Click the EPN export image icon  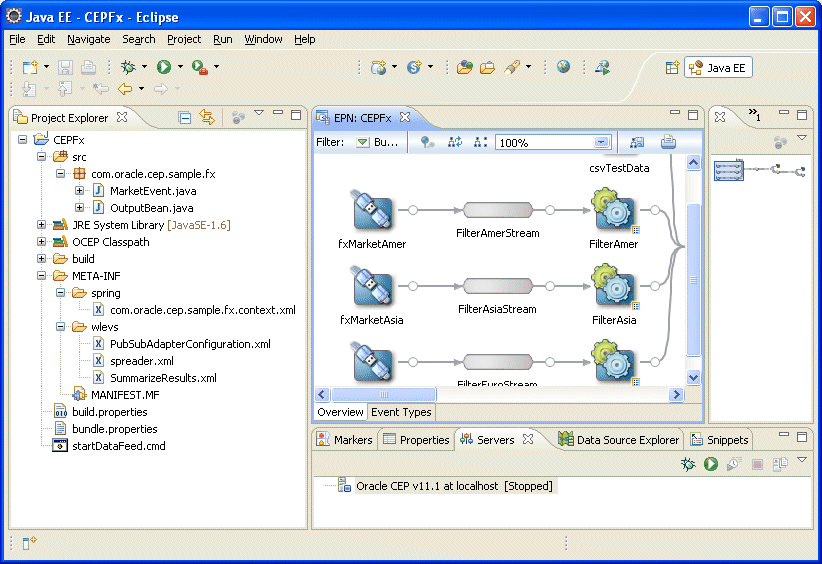pos(637,142)
